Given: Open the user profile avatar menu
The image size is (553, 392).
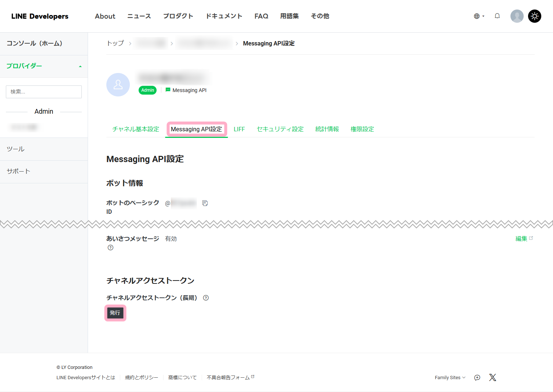Looking at the screenshot, I should pos(517,16).
